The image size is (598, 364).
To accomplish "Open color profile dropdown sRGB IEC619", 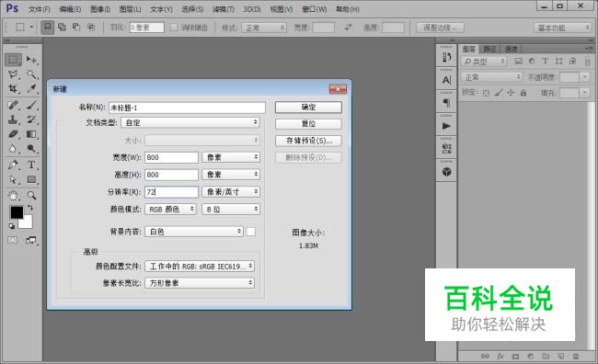I will [200, 266].
